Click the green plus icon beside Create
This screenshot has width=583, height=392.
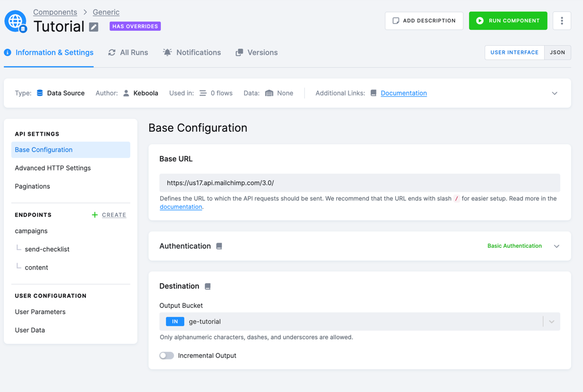95,215
